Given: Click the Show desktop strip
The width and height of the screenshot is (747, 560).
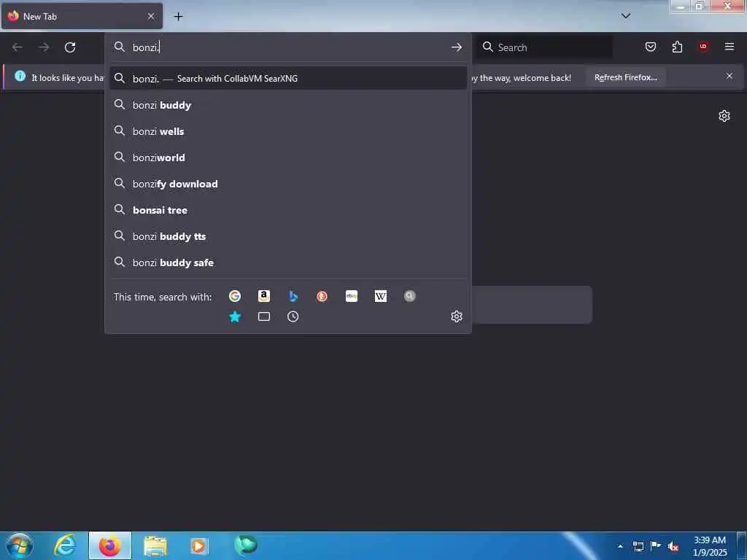Looking at the screenshot, I should point(742,545).
